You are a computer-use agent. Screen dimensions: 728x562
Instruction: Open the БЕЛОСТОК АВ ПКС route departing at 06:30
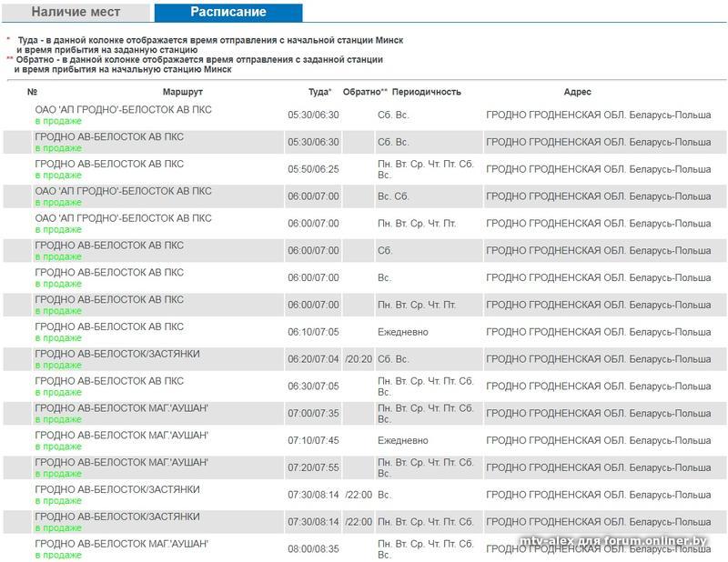pyautogui.click(x=109, y=381)
